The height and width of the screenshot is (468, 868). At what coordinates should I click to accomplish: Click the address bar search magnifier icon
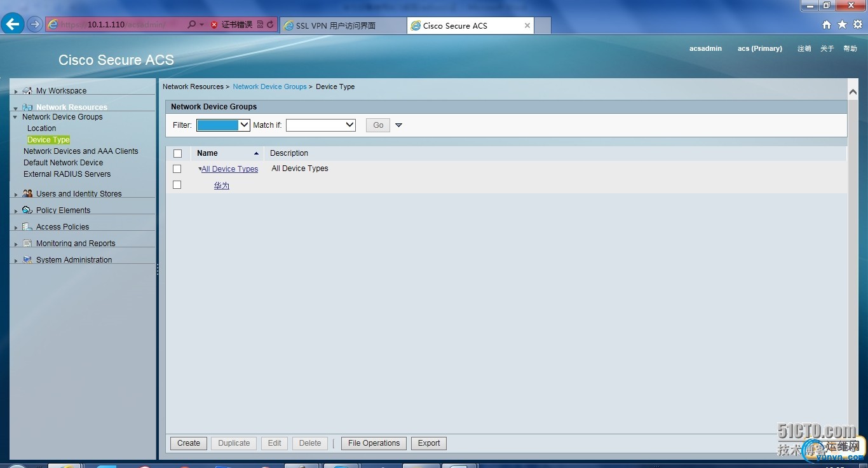(192, 25)
